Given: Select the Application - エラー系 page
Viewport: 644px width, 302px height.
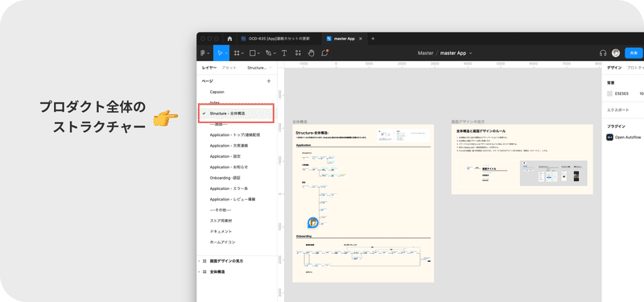Looking at the screenshot, I should tap(229, 188).
